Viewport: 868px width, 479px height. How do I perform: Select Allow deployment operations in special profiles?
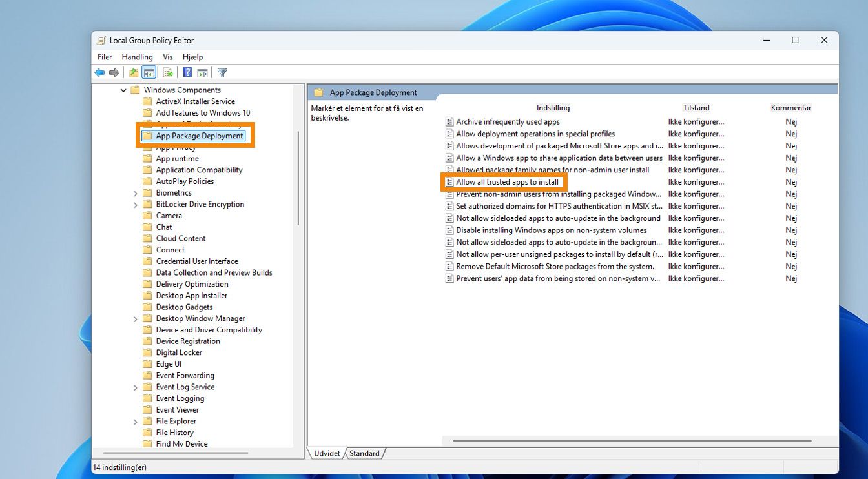pyautogui.click(x=535, y=134)
